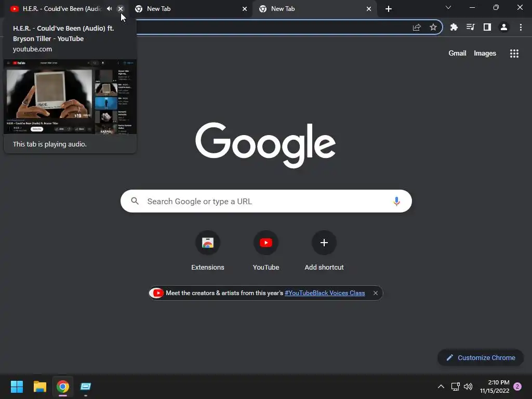Dismiss the YouTube creators promo banner
The image size is (532, 399).
pos(376,293)
